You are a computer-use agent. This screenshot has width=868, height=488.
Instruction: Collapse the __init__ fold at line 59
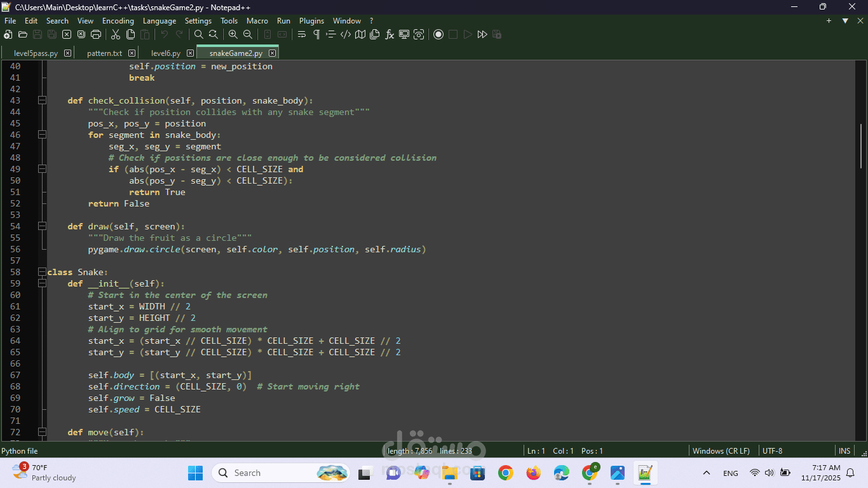[42, 283]
